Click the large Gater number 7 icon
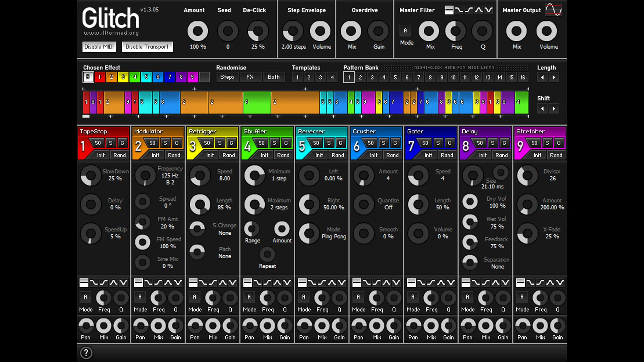Image resolution: width=644 pixels, height=362 pixels. point(411,146)
